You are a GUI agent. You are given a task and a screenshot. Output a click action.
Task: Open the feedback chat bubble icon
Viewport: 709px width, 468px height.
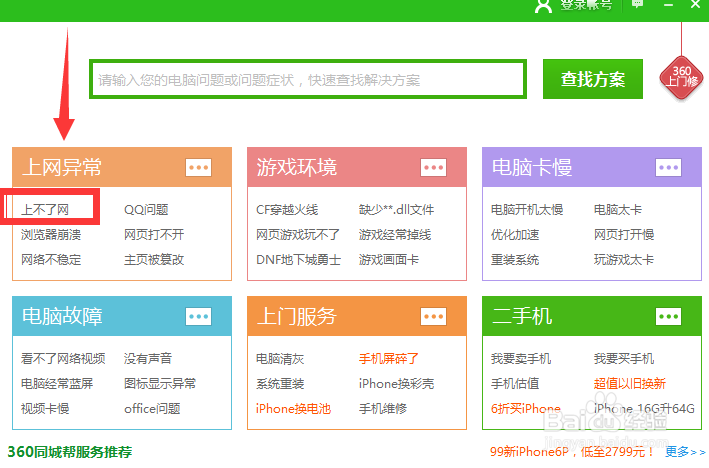638,4
